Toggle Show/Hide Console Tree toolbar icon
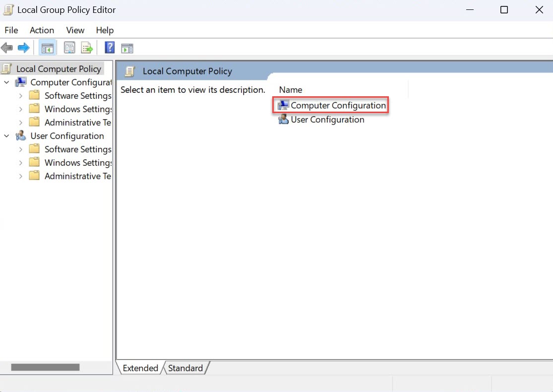Screen dimensions: 553x392 pos(47,48)
